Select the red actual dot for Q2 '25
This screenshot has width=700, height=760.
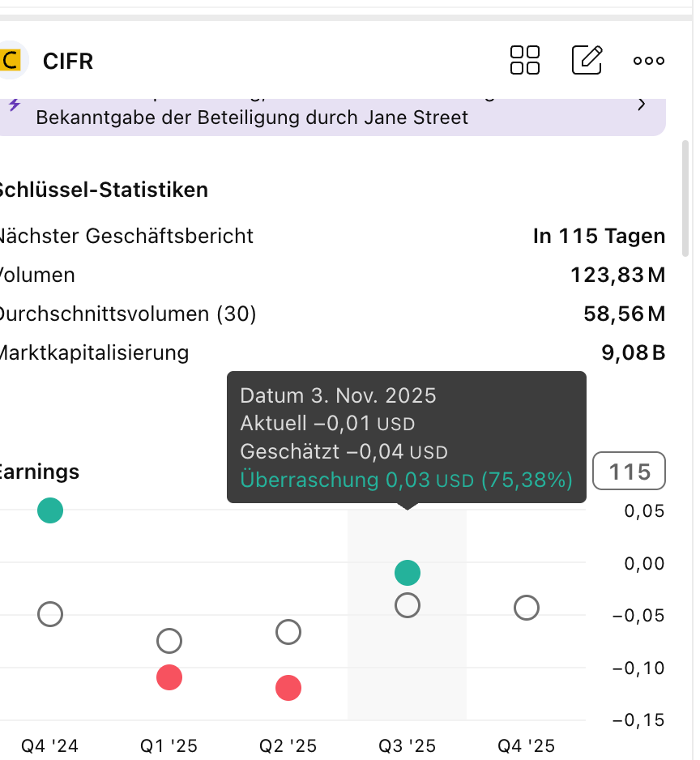pyautogui.click(x=288, y=689)
